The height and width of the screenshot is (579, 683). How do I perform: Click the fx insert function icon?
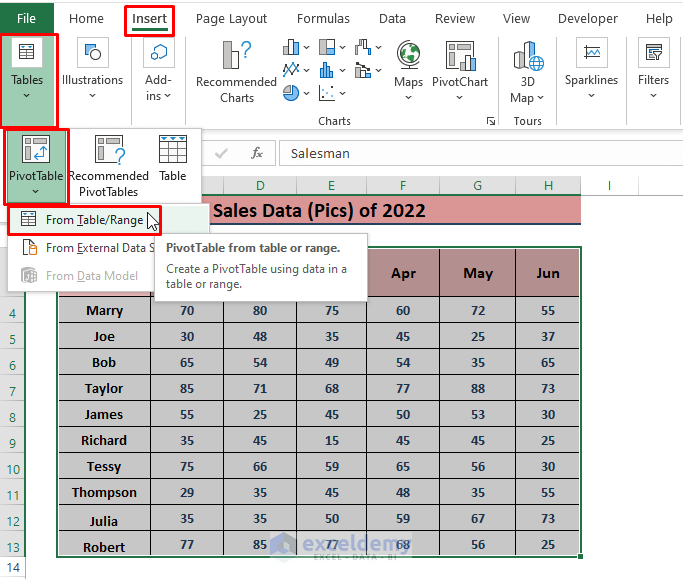point(257,153)
